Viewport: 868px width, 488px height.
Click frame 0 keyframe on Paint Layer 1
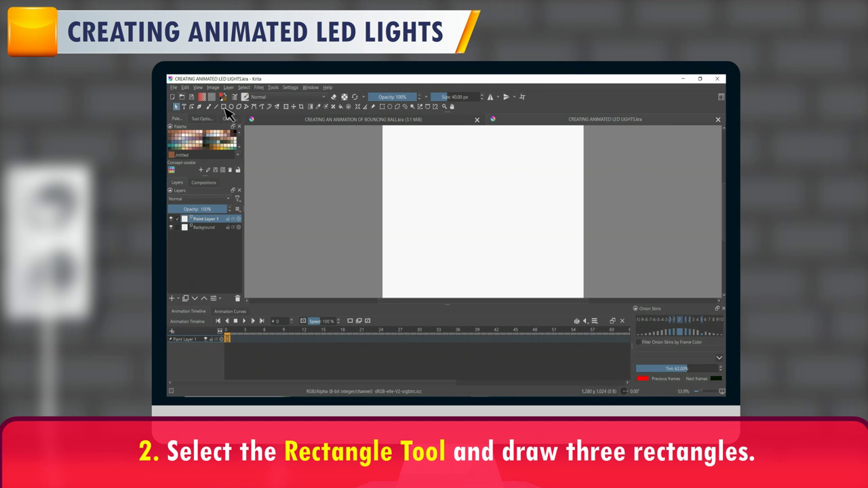[227, 339]
